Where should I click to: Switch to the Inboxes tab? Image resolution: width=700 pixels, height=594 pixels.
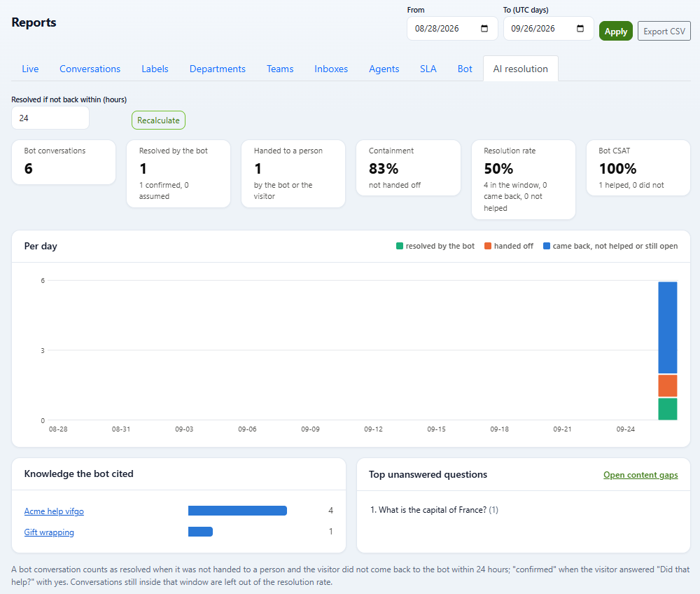pos(331,69)
